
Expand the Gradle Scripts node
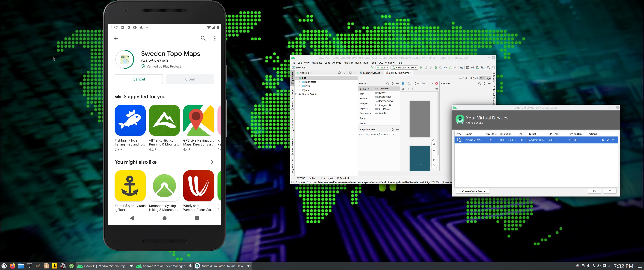pyautogui.click(x=296, y=94)
